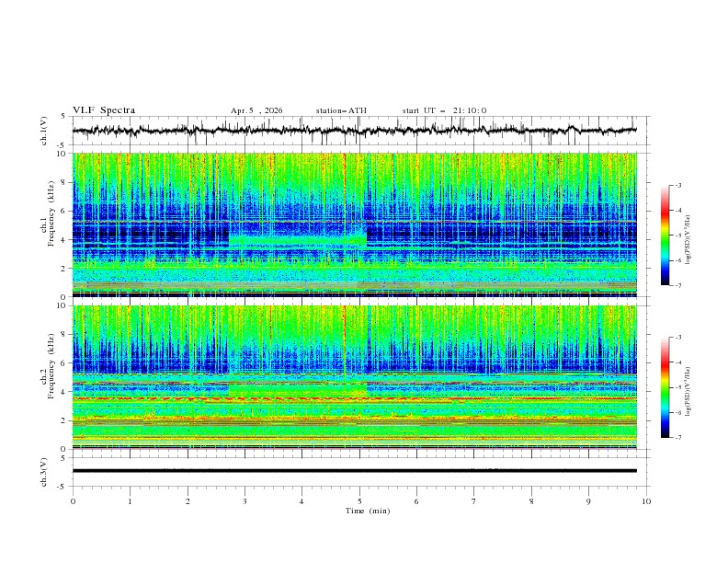Click the time axis tick label '10'
The height and width of the screenshot is (563, 728).
coord(646,501)
